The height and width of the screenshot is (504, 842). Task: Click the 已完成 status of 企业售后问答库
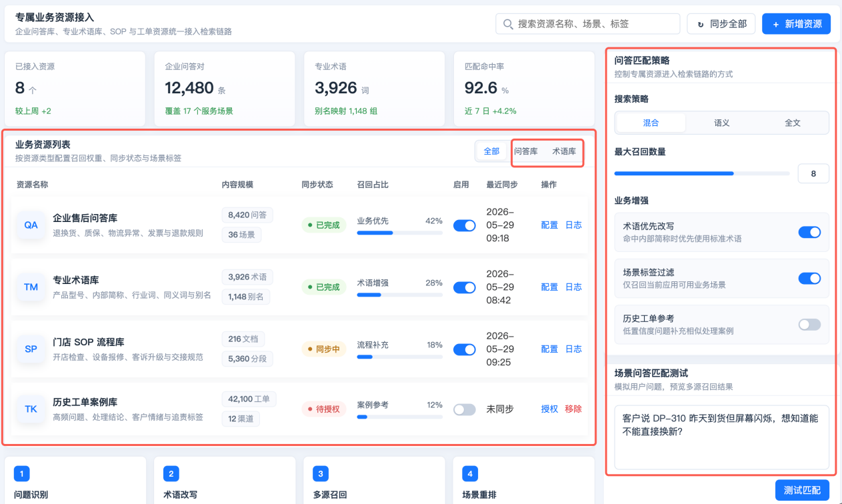[x=323, y=225]
